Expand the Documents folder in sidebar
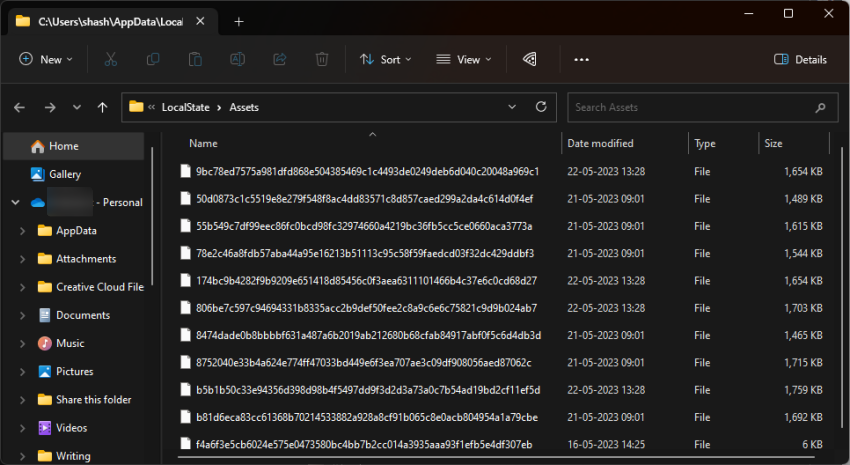The height and width of the screenshot is (465, 850). pyautogui.click(x=22, y=315)
